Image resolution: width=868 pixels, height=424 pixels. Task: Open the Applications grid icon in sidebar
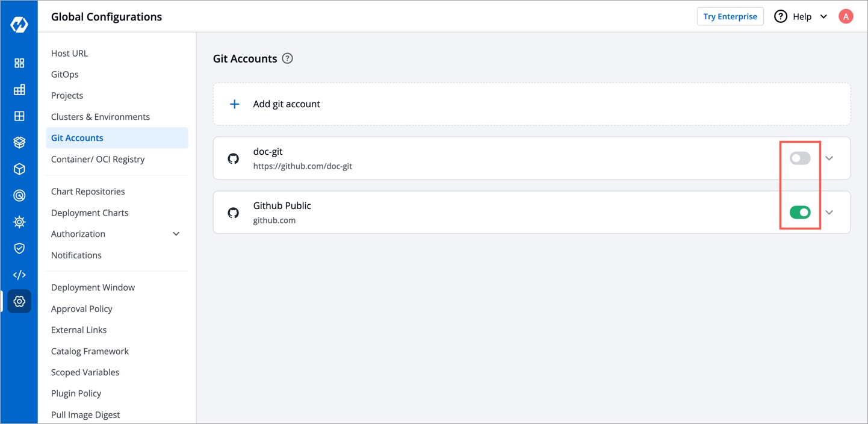19,63
